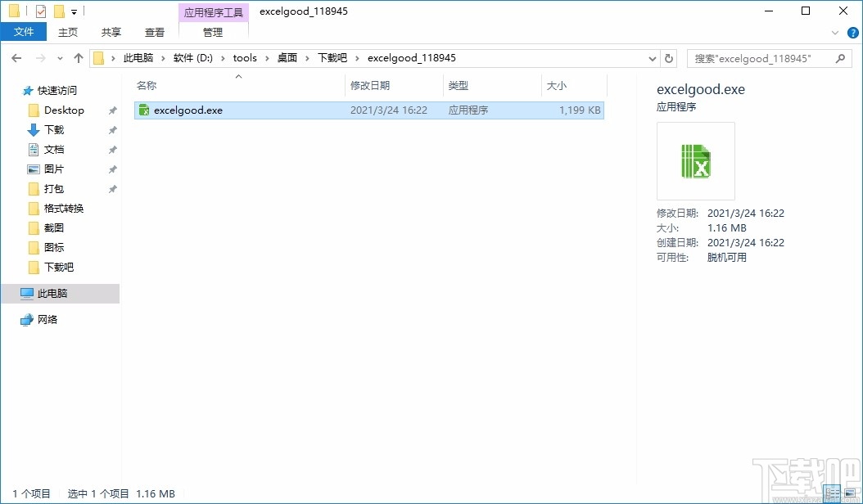
Task: Click the search magnifier icon
Action: click(841, 57)
